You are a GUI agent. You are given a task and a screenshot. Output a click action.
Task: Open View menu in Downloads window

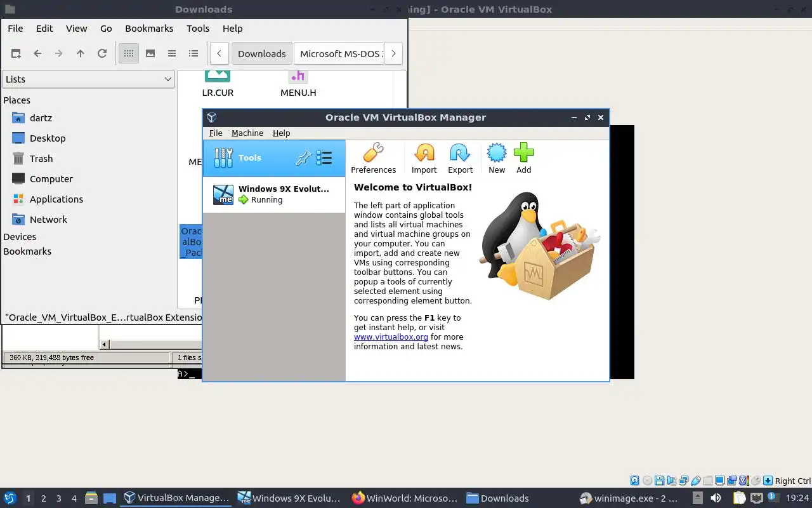pos(76,29)
